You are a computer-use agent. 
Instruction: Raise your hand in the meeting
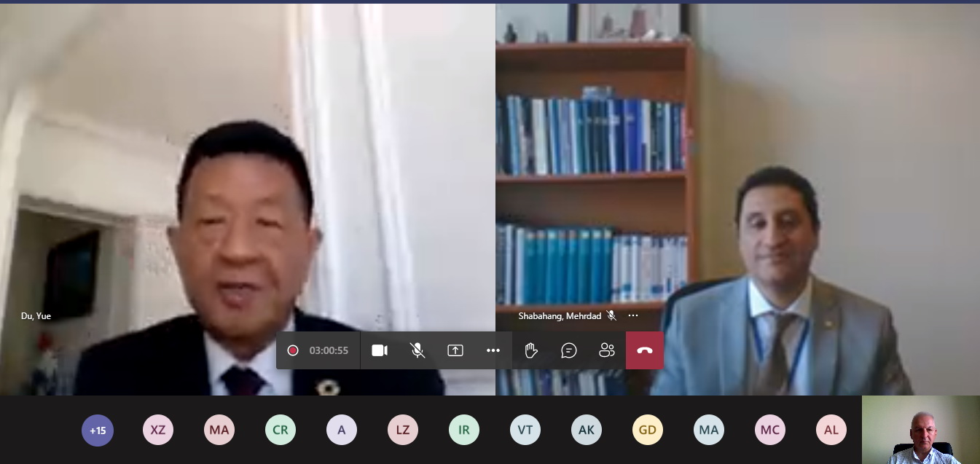coord(531,350)
